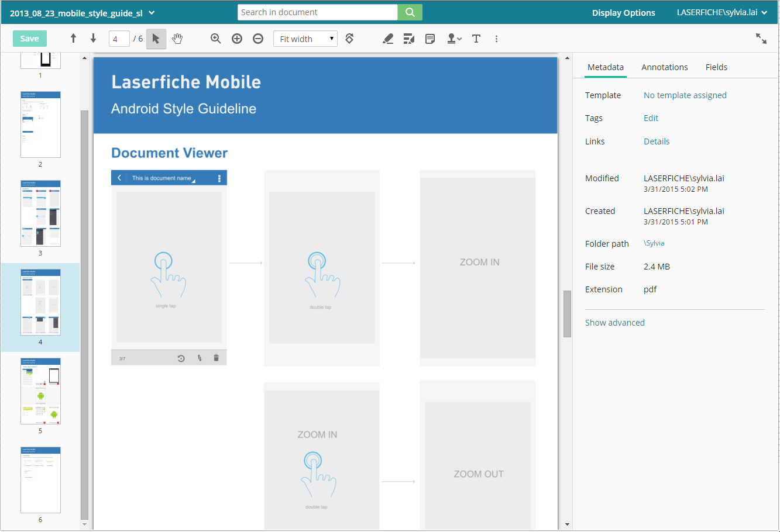Click modified date 3/31/2015 5:02 PM
Viewport: 780px width, 532px height.
click(676, 189)
